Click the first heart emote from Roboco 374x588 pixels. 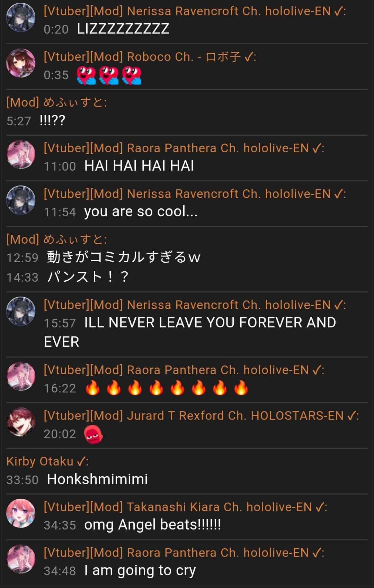(x=86, y=76)
